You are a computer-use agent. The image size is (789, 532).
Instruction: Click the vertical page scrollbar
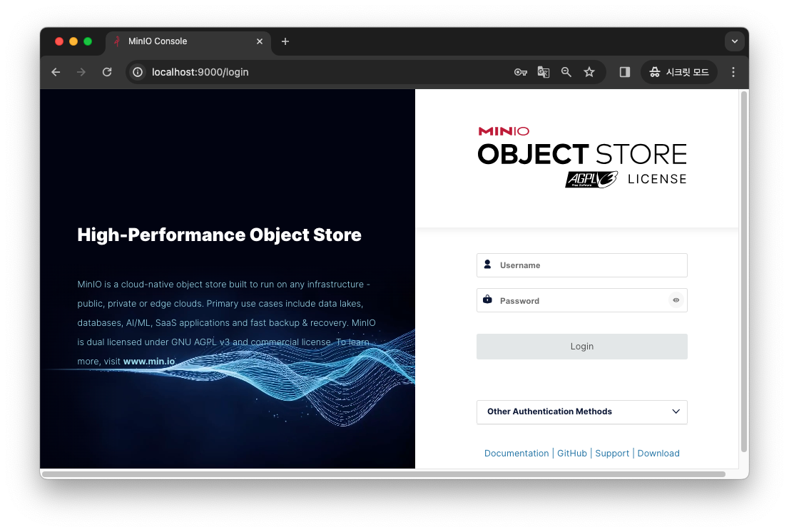coord(744,272)
